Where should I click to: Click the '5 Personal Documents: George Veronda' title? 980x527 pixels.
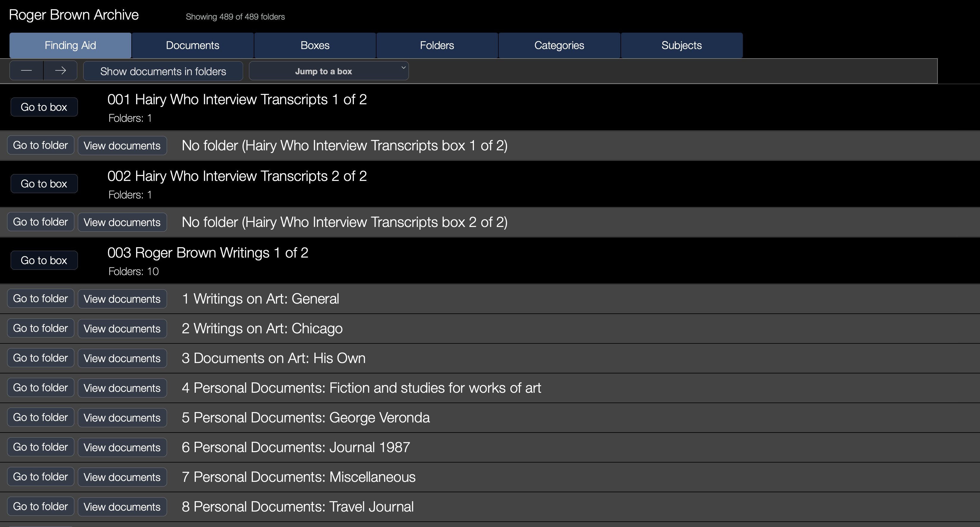point(306,418)
